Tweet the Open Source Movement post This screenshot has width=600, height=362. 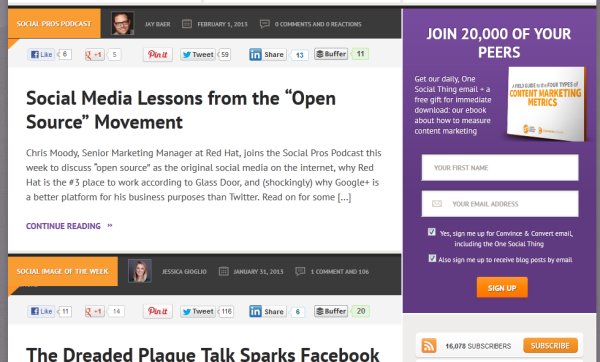click(198, 54)
